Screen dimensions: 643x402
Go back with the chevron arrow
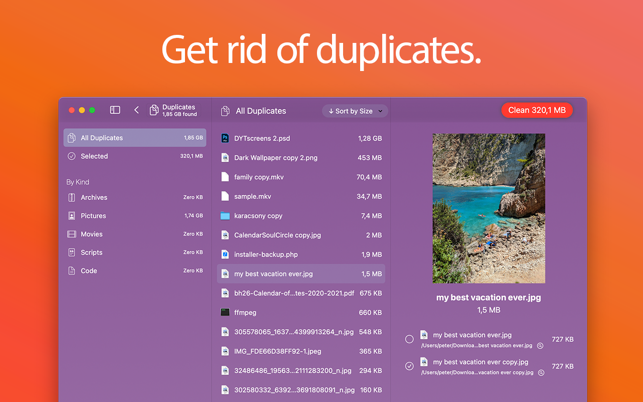point(136,110)
